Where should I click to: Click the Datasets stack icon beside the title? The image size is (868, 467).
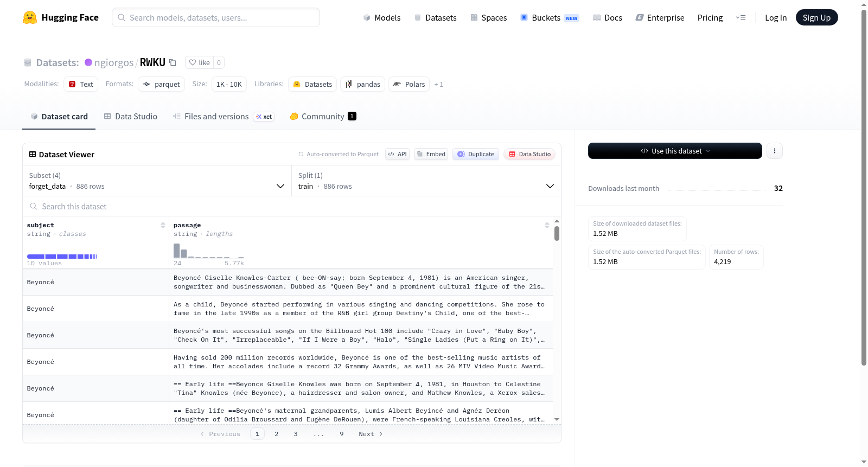click(28, 62)
